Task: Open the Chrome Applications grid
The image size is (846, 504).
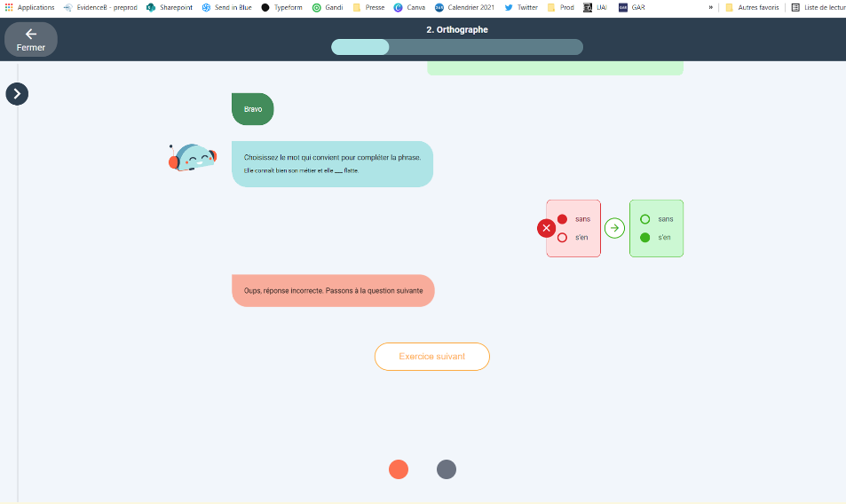Action: (10, 7)
